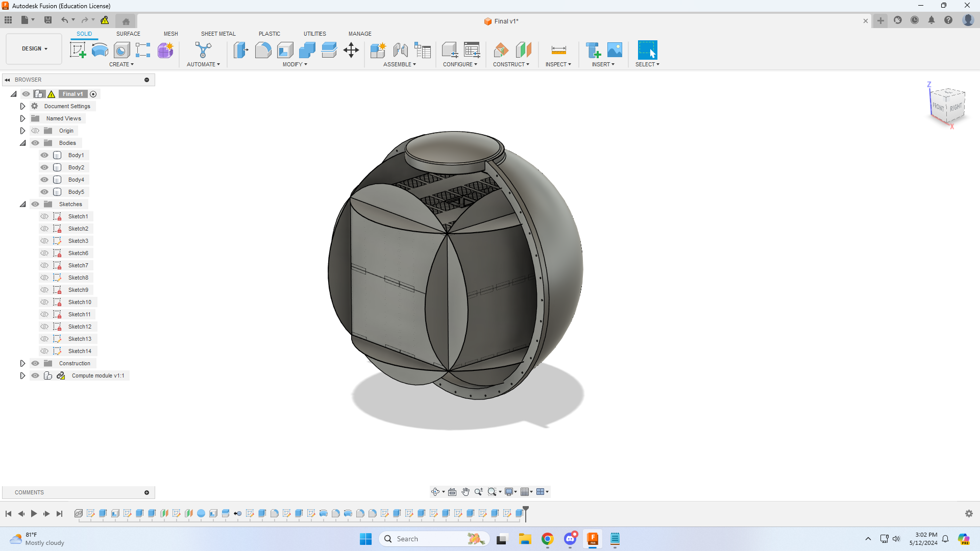Select the Fillet tool
The width and height of the screenshot is (980, 551).
[x=263, y=50]
